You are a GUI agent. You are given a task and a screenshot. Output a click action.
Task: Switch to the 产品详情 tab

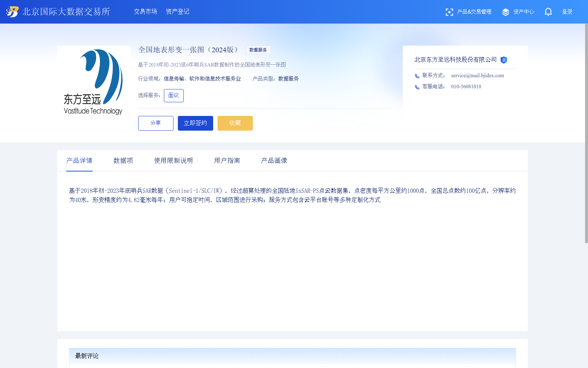[x=79, y=161]
